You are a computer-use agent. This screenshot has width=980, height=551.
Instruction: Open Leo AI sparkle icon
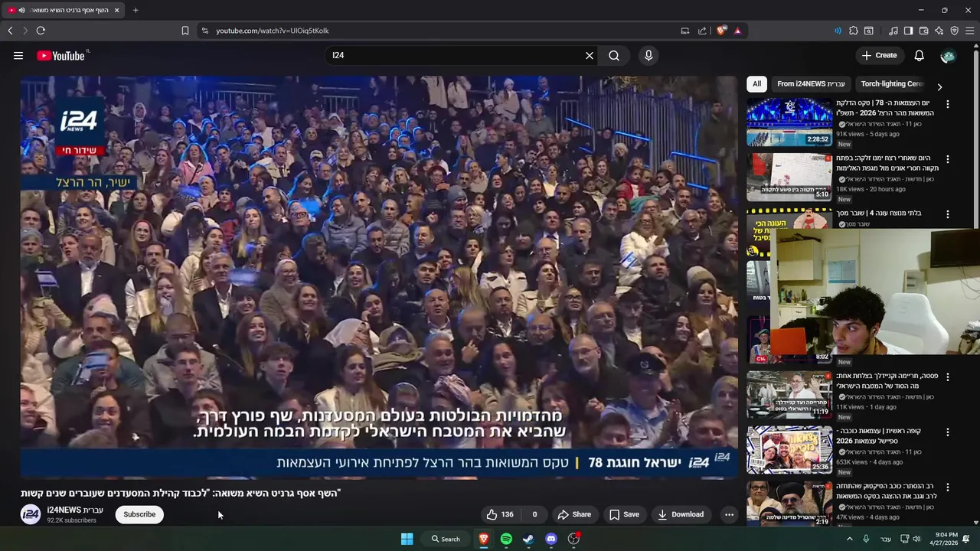pyautogui.click(x=939, y=31)
